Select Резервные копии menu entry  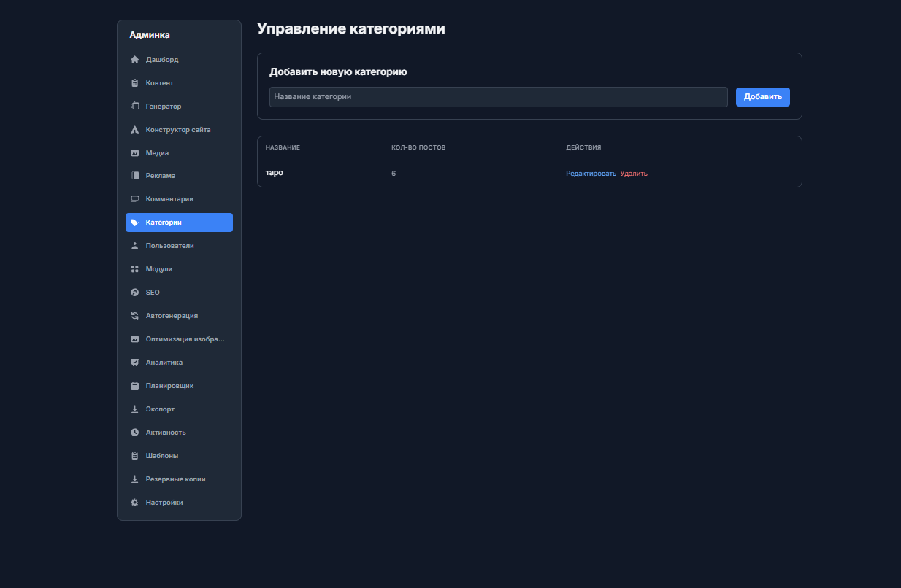tap(175, 479)
